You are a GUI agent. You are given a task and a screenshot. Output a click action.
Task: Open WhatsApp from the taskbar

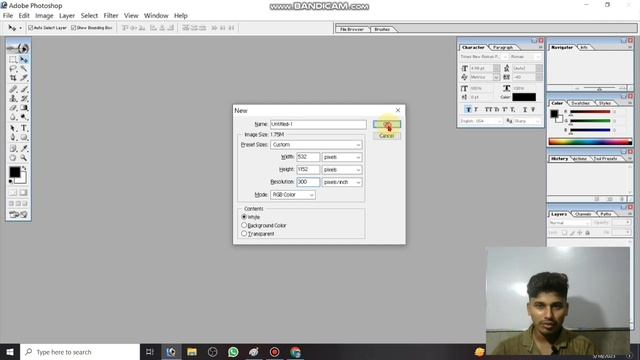pyautogui.click(x=233, y=352)
